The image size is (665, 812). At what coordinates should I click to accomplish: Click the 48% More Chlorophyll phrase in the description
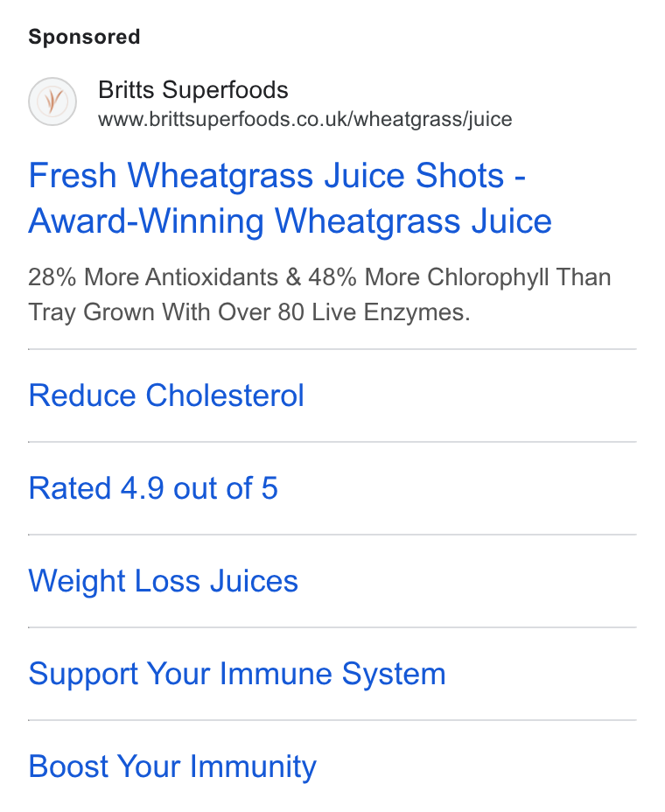point(429,277)
